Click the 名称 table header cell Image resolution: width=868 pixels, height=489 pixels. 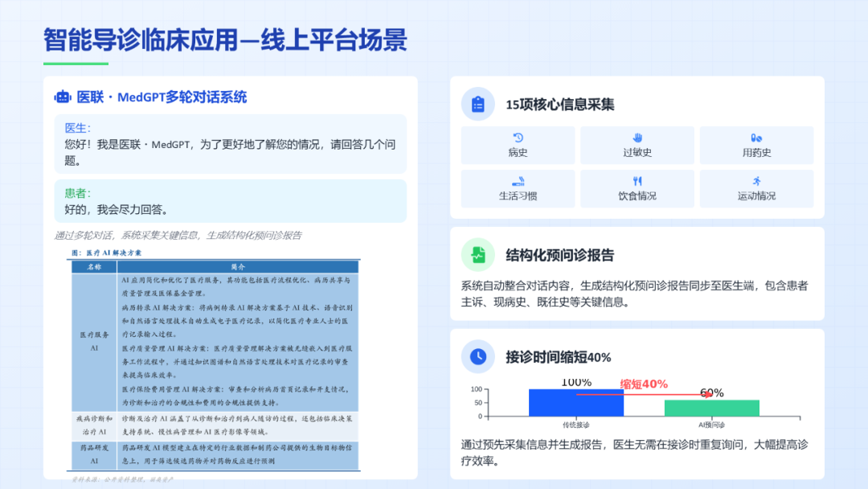(94, 268)
